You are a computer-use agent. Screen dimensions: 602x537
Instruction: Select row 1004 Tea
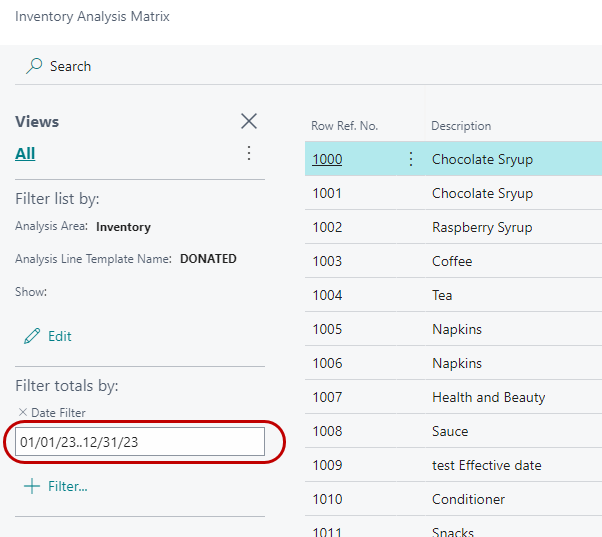tap(442, 295)
